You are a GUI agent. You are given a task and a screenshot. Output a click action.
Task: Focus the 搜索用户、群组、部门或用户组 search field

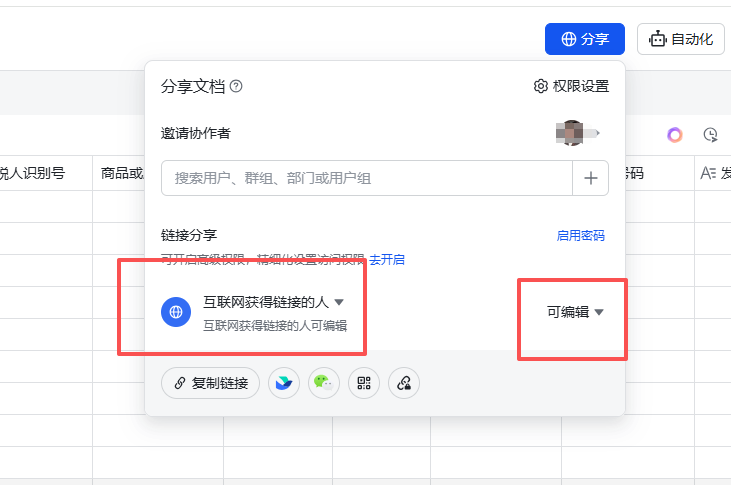[367, 178]
